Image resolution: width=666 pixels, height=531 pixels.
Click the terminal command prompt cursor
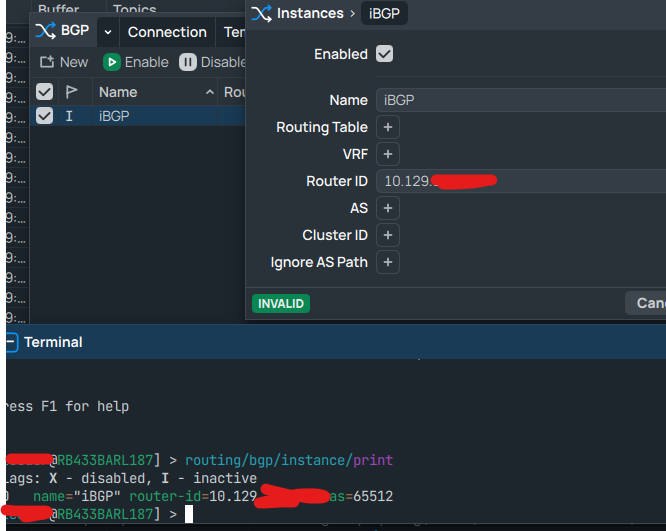tap(189, 514)
